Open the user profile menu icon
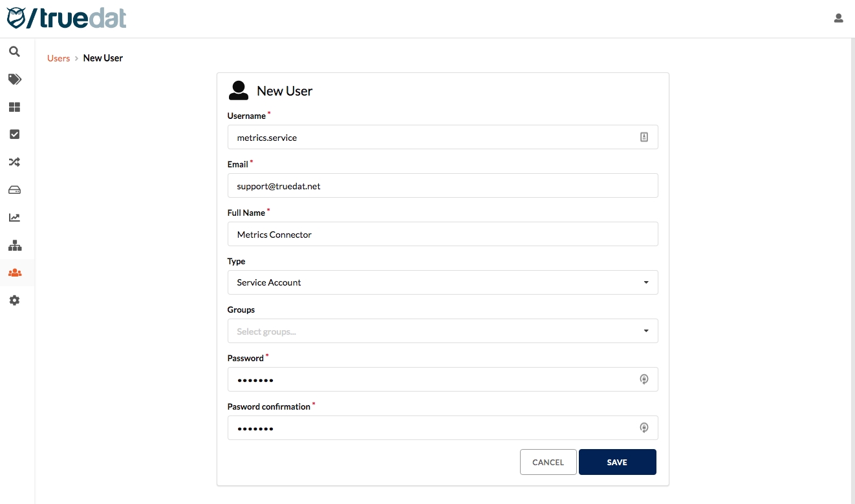 838,18
